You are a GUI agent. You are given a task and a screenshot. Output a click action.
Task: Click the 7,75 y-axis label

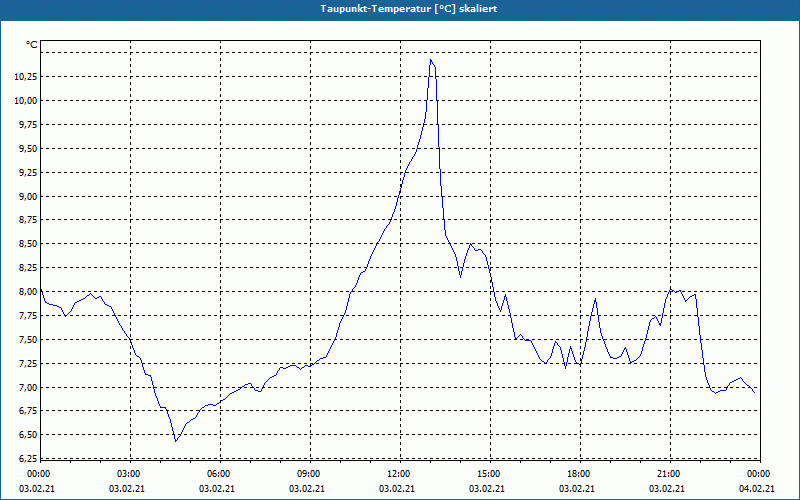point(29,316)
